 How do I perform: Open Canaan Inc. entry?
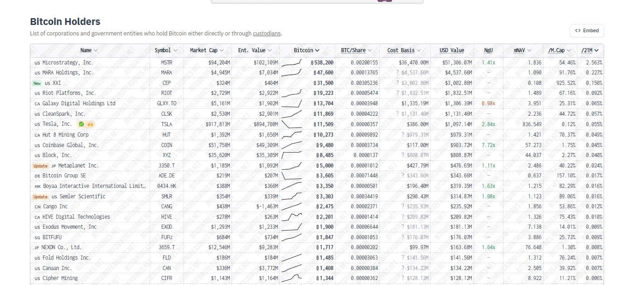[x=57, y=268]
